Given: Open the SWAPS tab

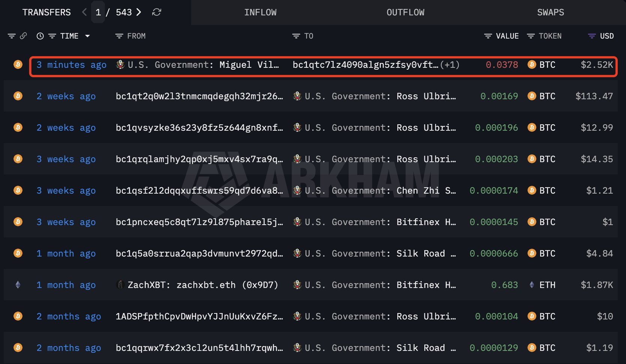Looking at the screenshot, I should tap(550, 12).
